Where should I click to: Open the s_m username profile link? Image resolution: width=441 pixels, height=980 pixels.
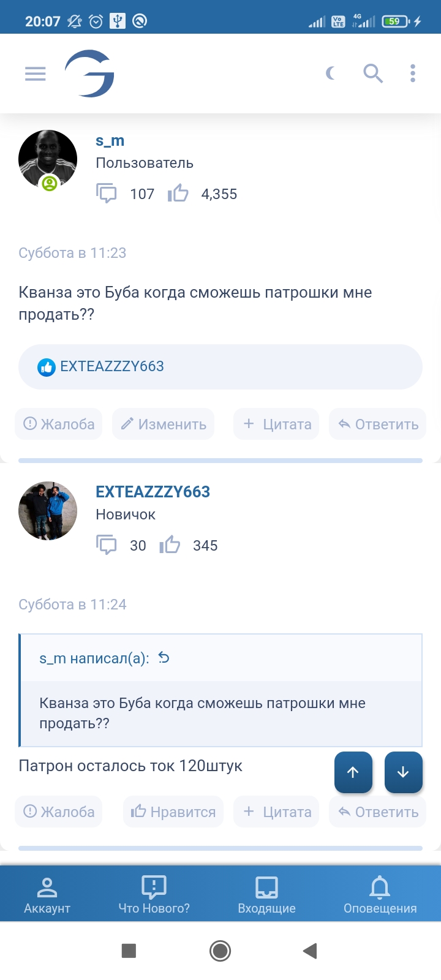[x=110, y=141]
